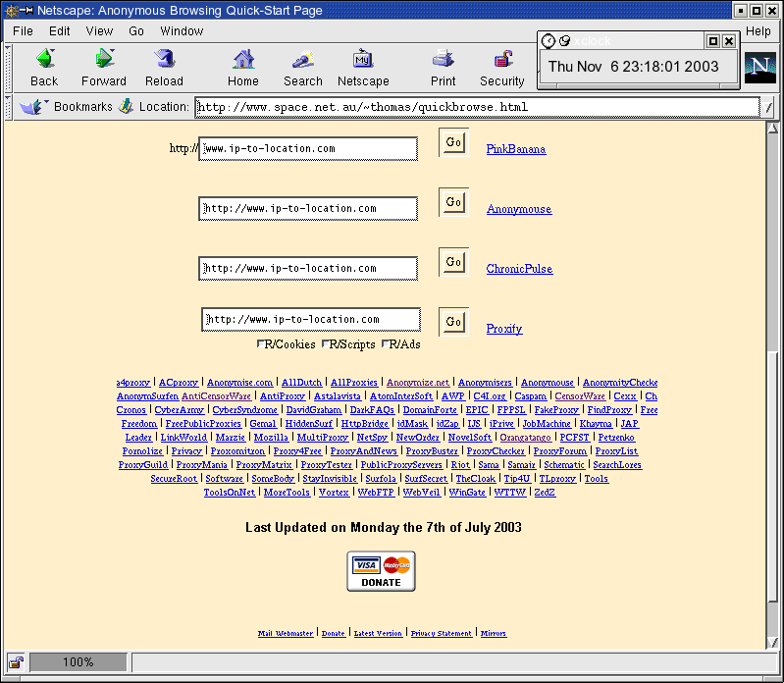
Task: Click the Back navigation icon
Action: coord(45,59)
